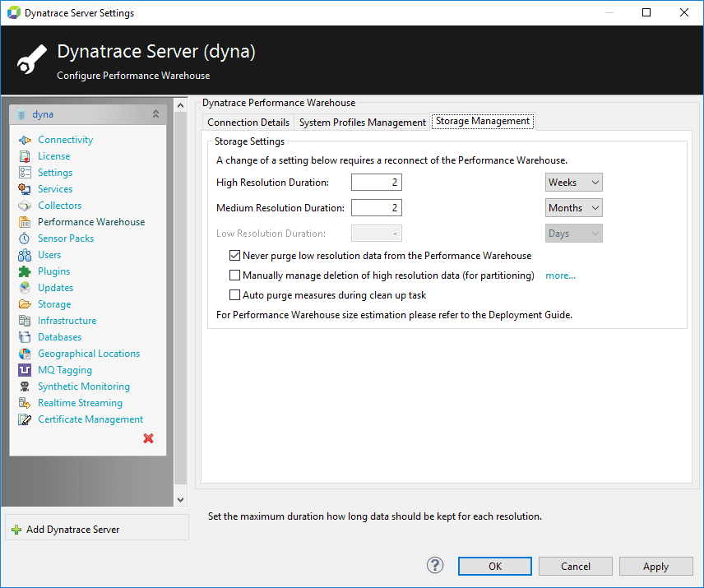This screenshot has width=704, height=588.
Task: Open the Plugins settings page
Action: pos(54,271)
